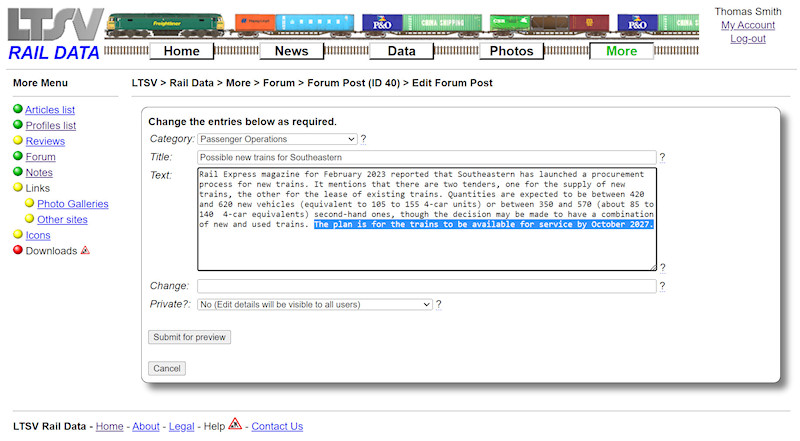
Task: Open footer About link
Action: [146, 426]
